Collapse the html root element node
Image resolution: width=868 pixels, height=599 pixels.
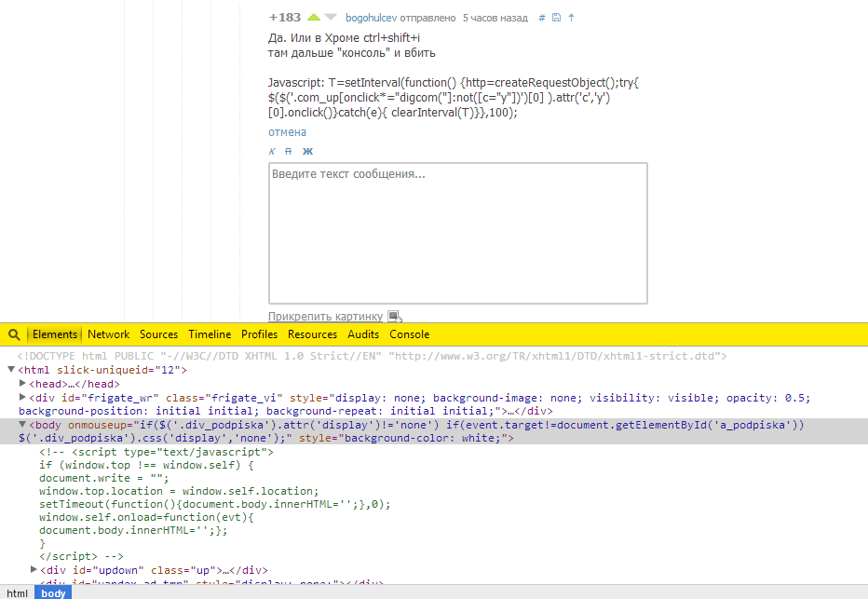coord(10,370)
